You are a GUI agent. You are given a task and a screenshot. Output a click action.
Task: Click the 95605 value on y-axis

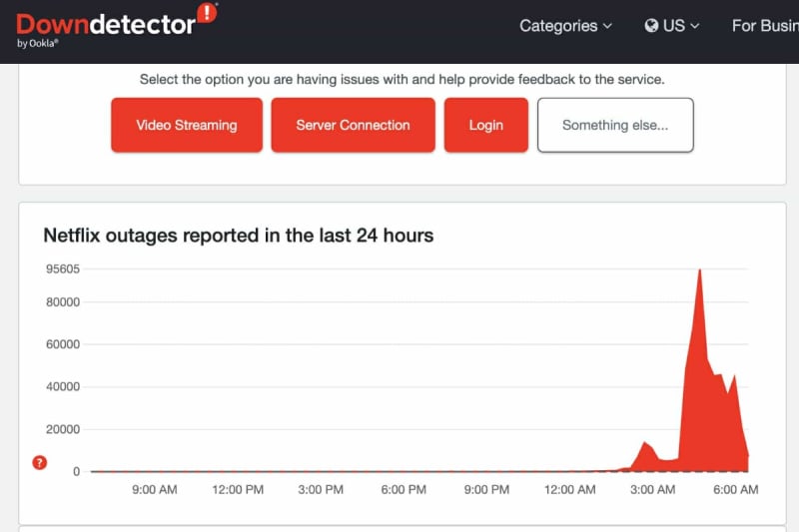(62, 268)
